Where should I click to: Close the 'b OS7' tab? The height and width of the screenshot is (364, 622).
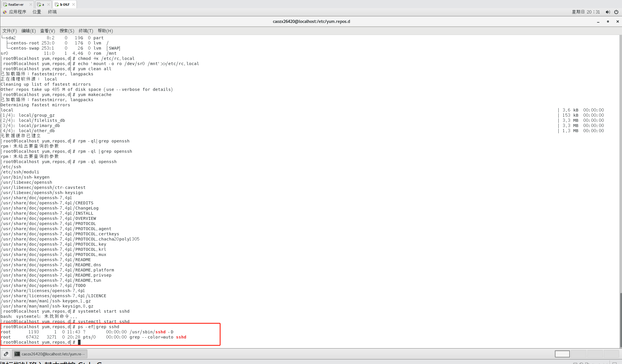click(74, 4)
